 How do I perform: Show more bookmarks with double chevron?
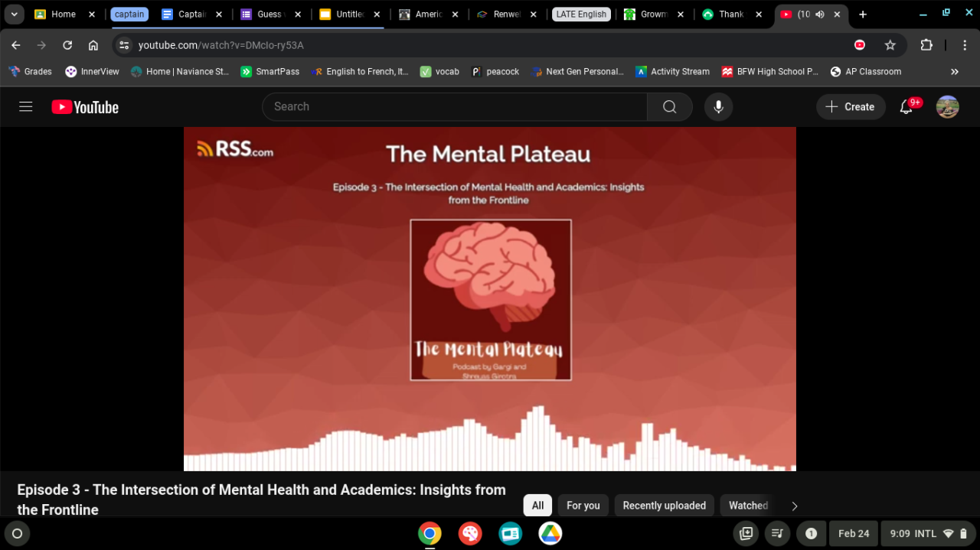954,72
